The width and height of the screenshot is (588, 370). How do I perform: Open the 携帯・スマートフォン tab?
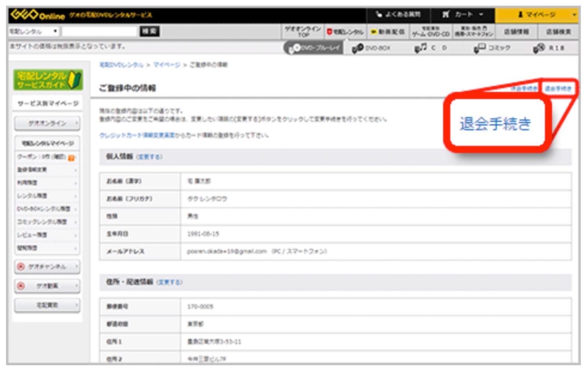coord(474,32)
